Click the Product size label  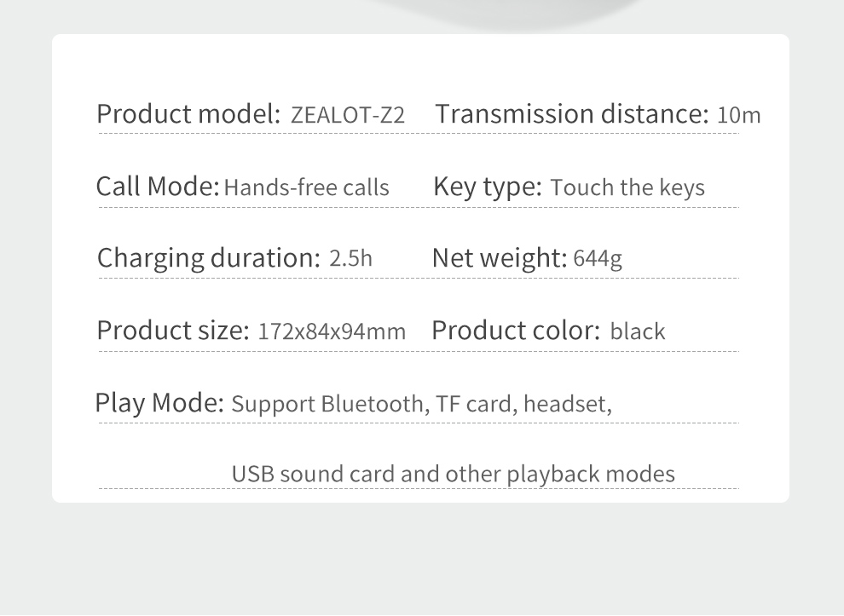(x=173, y=331)
